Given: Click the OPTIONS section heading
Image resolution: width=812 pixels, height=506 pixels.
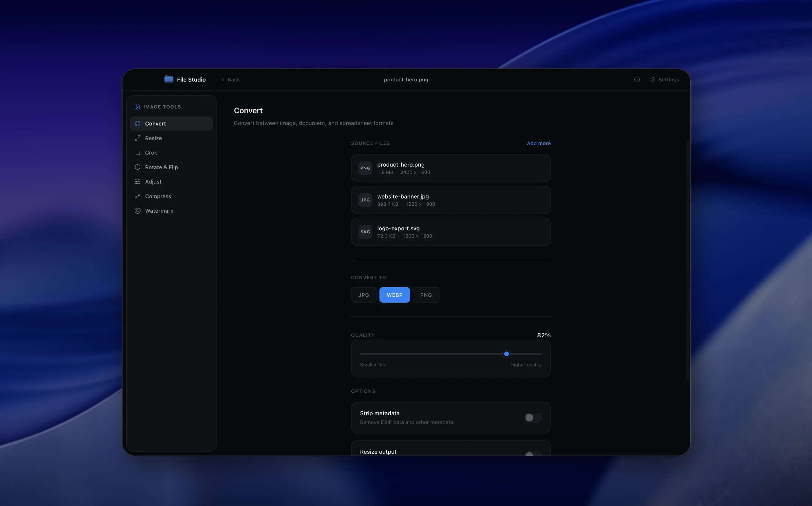Looking at the screenshot, I should tap(363, 391).
